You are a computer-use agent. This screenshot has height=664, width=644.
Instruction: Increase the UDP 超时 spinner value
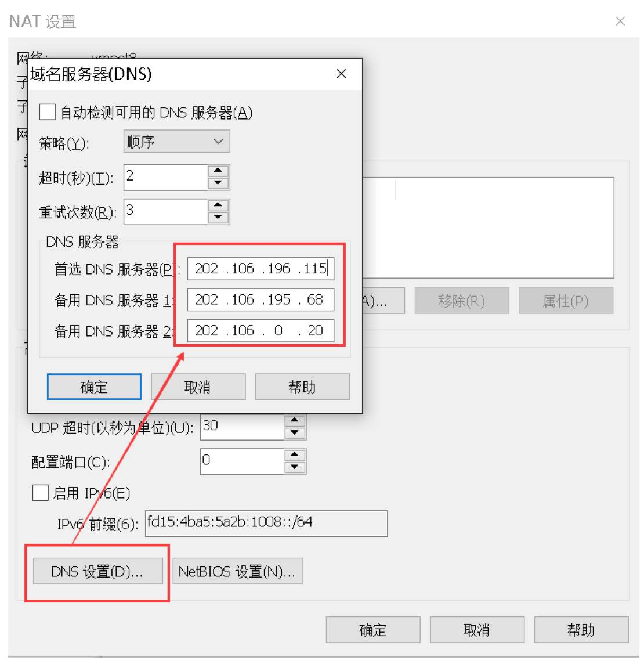295,420
